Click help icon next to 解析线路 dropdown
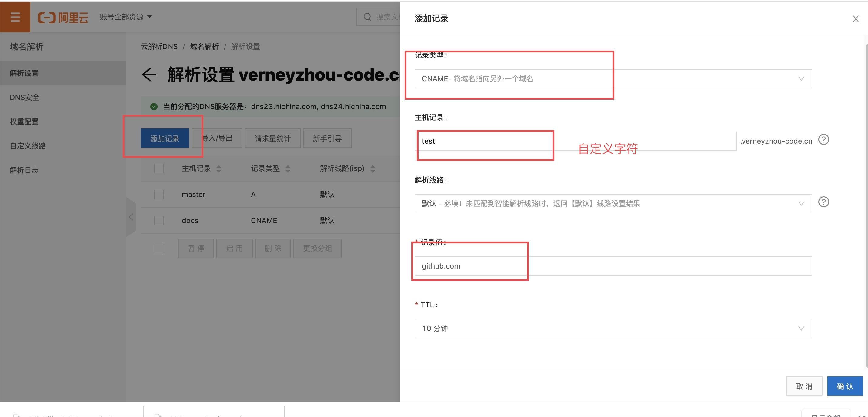868x417 pixels. click(823, 202)
